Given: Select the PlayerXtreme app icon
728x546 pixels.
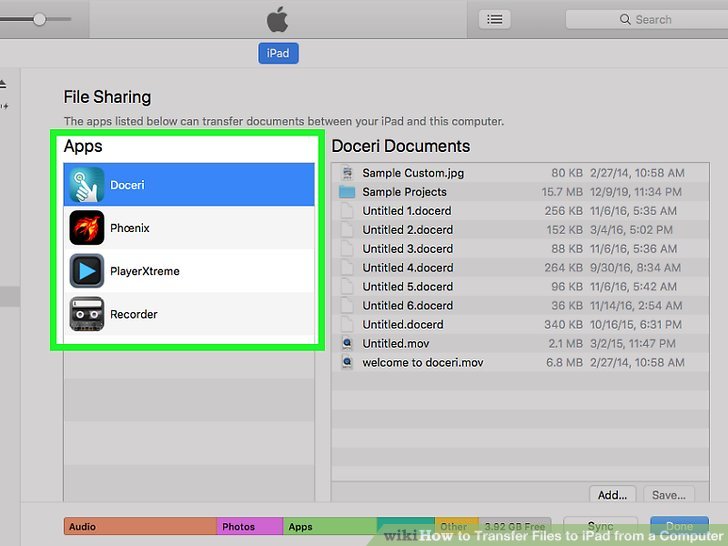Looking at the screenshot, I should coord(87,271).
